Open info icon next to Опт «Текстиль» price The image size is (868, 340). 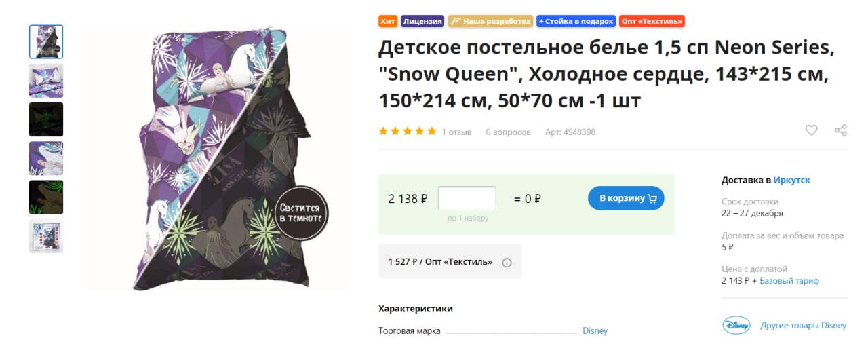pyautogui.click(x=507, y=262)
